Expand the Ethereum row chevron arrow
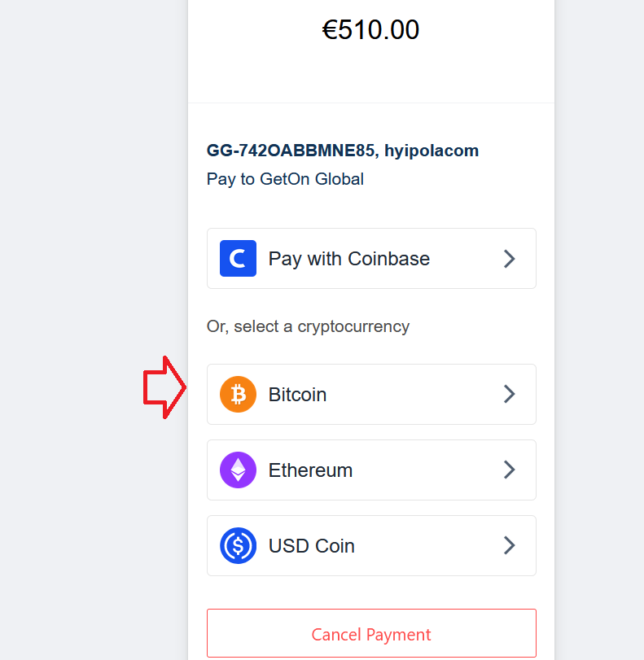This screenshot has width=644, height=660. click(x=510, y=470)
